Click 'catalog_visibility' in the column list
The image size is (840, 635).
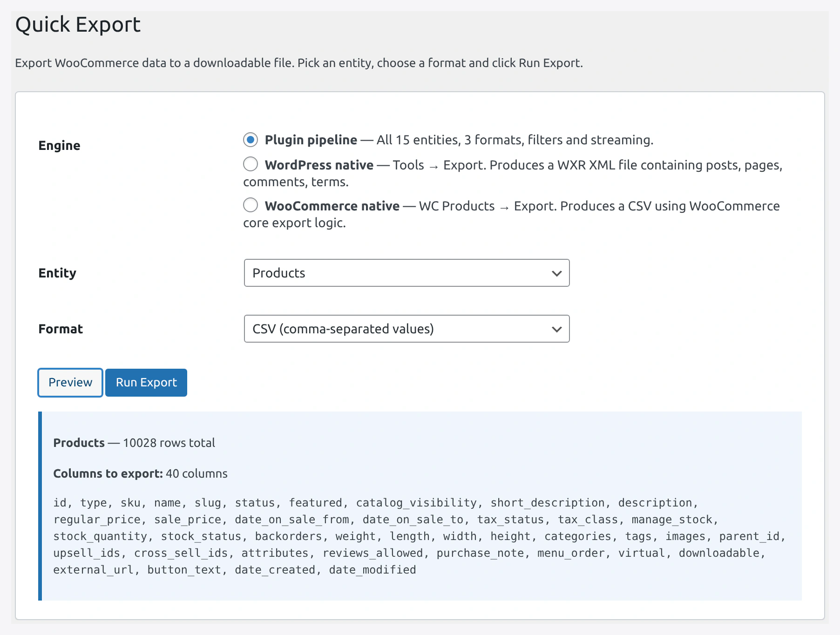[416, 503]
